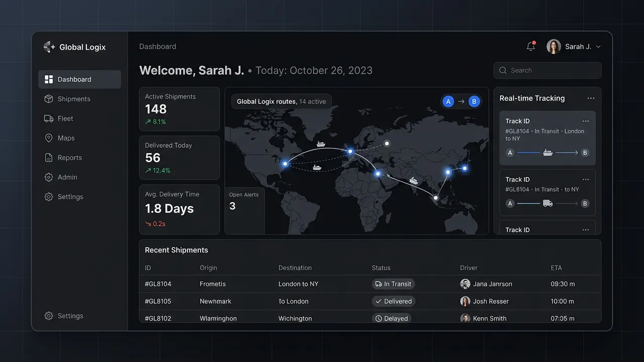
Task: Open Real-time Tracking more options menu
Action: click(591, 99)
